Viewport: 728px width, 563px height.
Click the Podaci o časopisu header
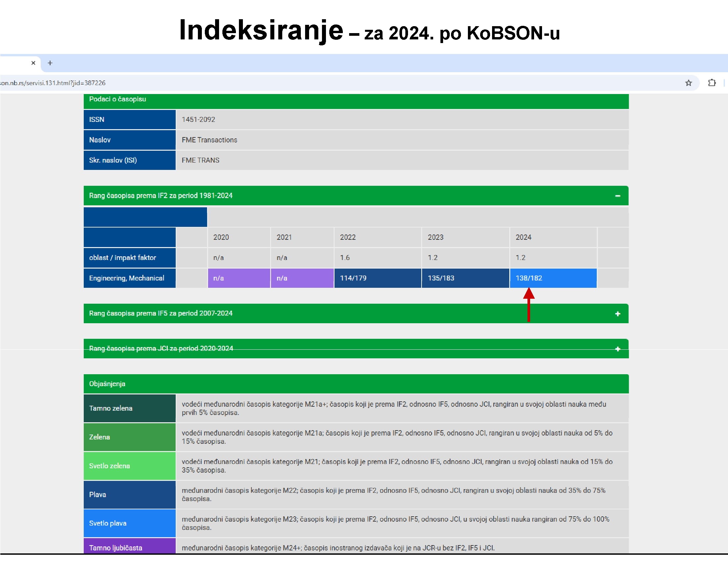coord(117,99)
